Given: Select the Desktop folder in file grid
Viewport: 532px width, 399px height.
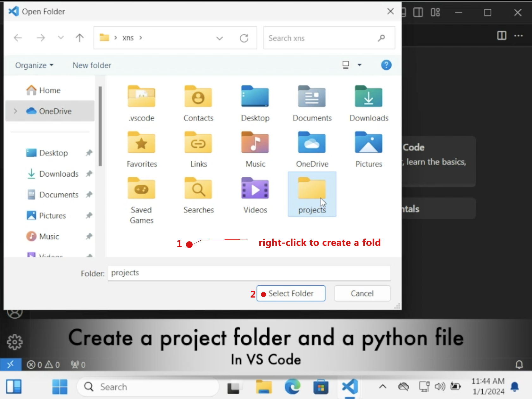Looking at the screenshot, I should tap(255, 104).
